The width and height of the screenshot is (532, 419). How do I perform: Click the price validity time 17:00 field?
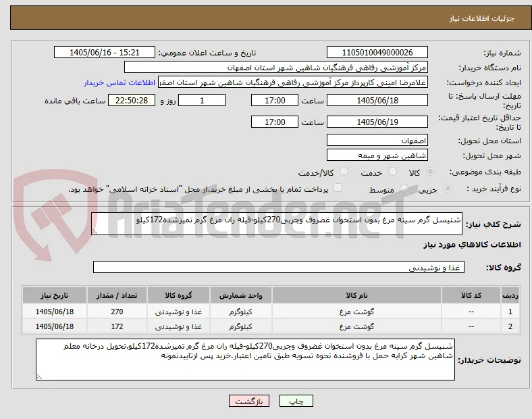[275, 122]
